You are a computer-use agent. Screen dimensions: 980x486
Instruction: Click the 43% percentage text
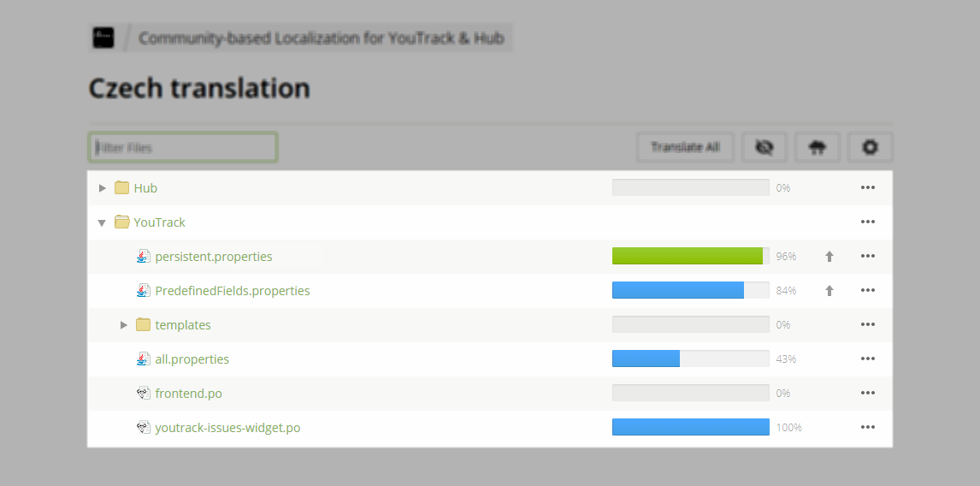tap(786, 359)
